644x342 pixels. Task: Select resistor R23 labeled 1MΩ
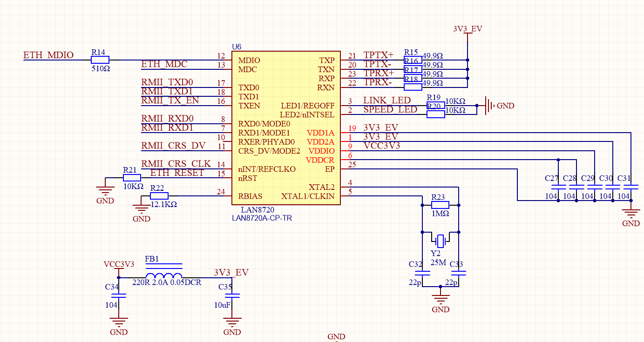click(440, 204)
